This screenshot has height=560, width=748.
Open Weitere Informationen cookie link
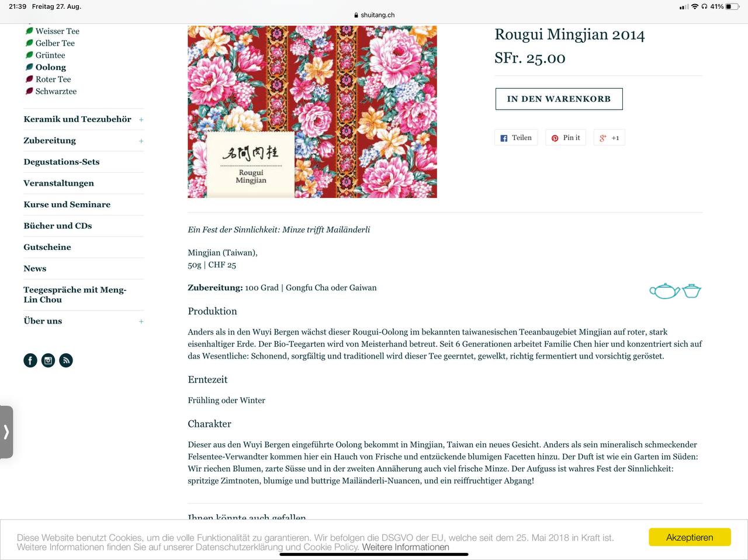click(406, 547)
